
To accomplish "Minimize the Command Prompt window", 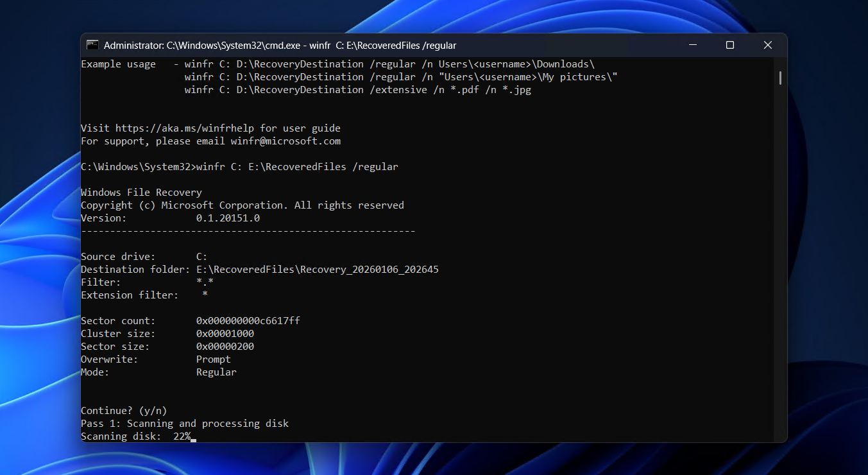I will tap(692, 45).
